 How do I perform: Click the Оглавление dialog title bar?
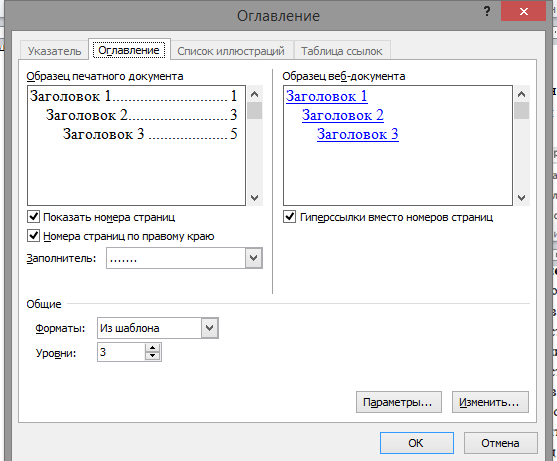278,16
